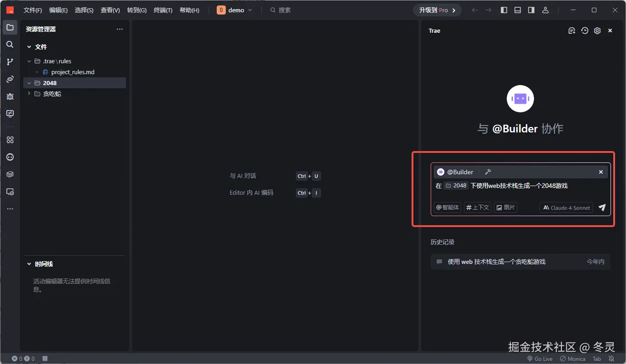
Task: Open project_rules.md file
Action: click(73, 72)
